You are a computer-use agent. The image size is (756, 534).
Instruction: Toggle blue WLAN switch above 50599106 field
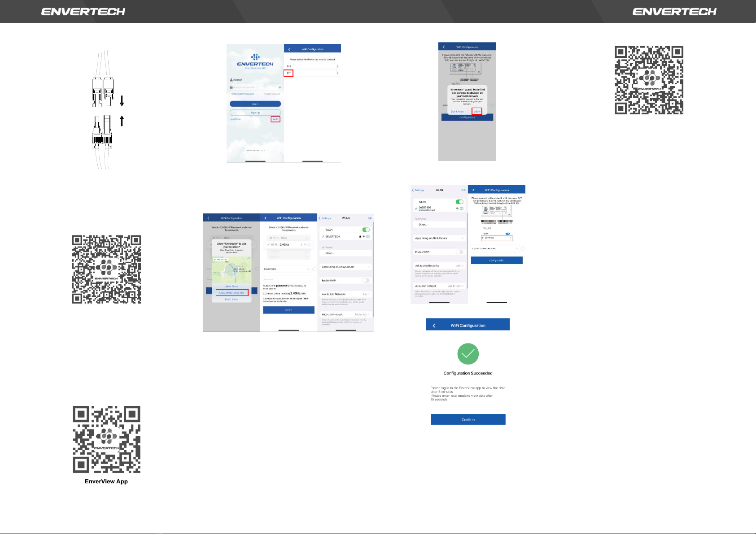[507, 234]
